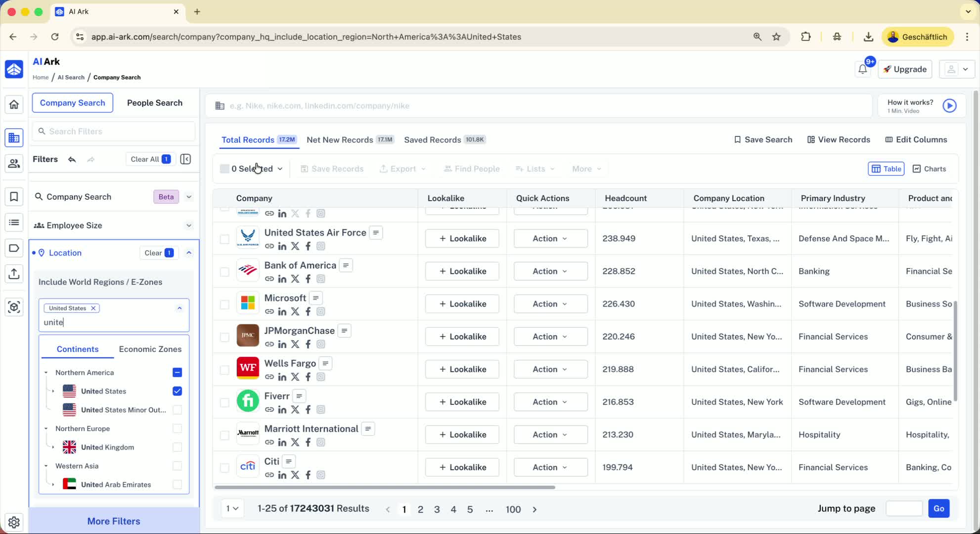
Task: Select the Wells Fargo row checkbox
Action: click(x=224, y=370)
